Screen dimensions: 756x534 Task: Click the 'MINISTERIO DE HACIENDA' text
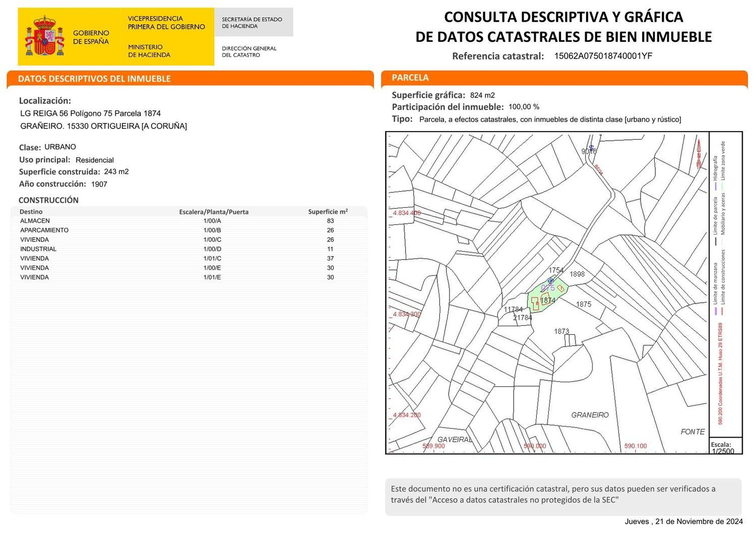pos(149,51)
